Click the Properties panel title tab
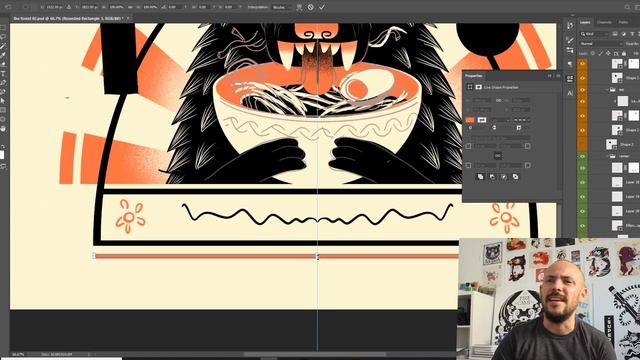The image size is (640, 360). [474, 76]
